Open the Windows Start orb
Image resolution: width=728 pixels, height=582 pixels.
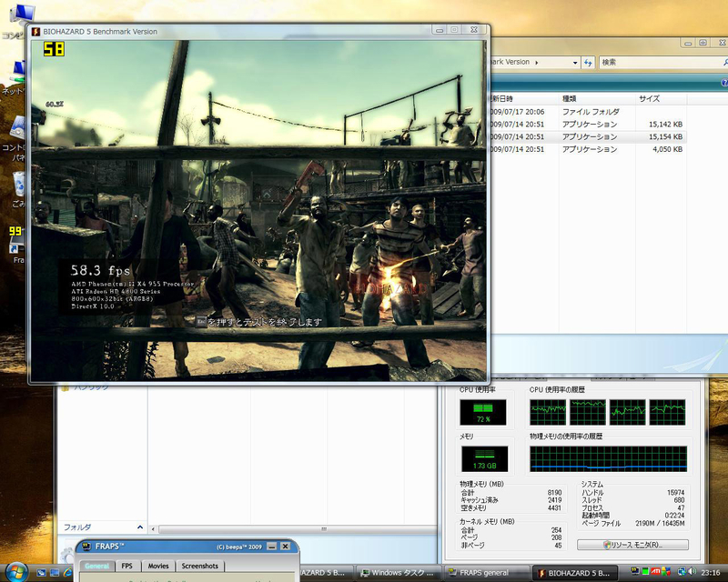[16, 572]
